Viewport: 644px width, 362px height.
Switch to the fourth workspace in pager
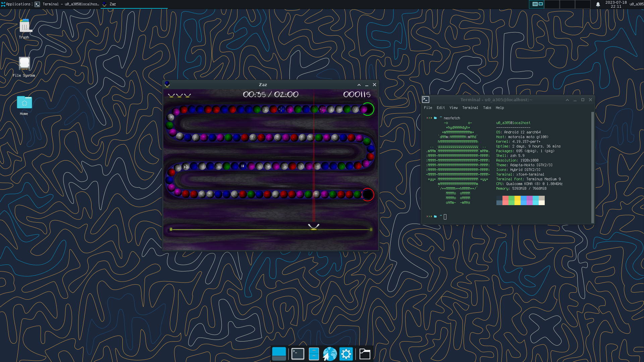583,4
